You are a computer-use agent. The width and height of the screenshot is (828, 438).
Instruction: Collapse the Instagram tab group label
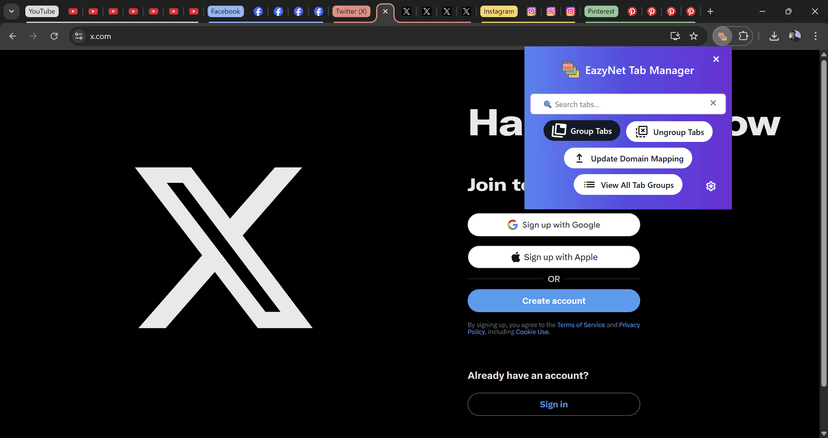point(498,11)
